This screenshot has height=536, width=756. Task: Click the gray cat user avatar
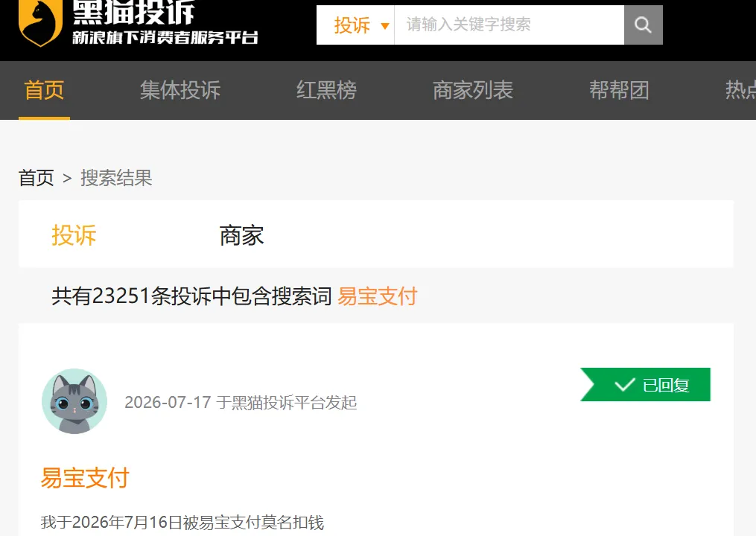[x=74, y=401]
